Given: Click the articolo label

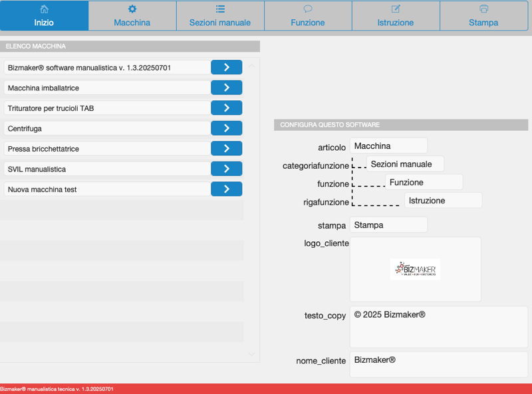Looking at the screenshot, I should tap(332, 148).
